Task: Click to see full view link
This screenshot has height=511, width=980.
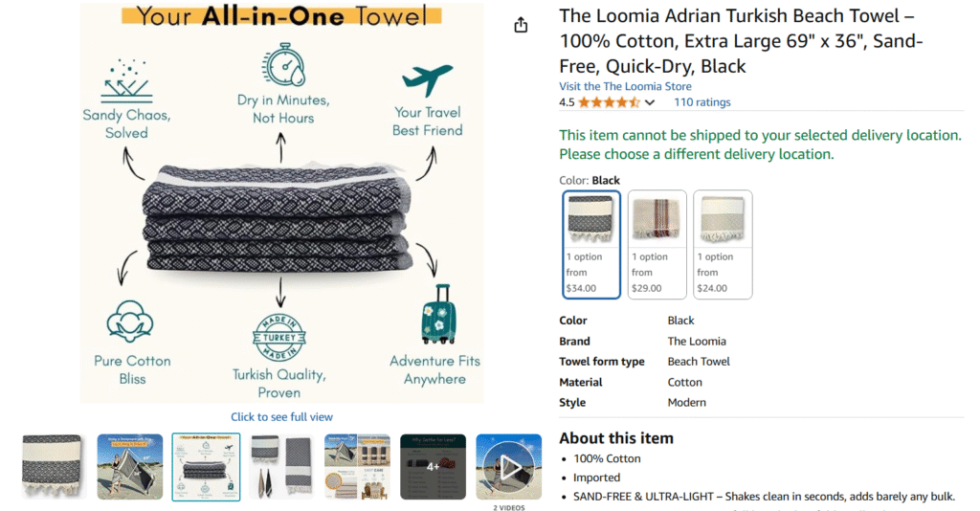Action: coord(282,416)
